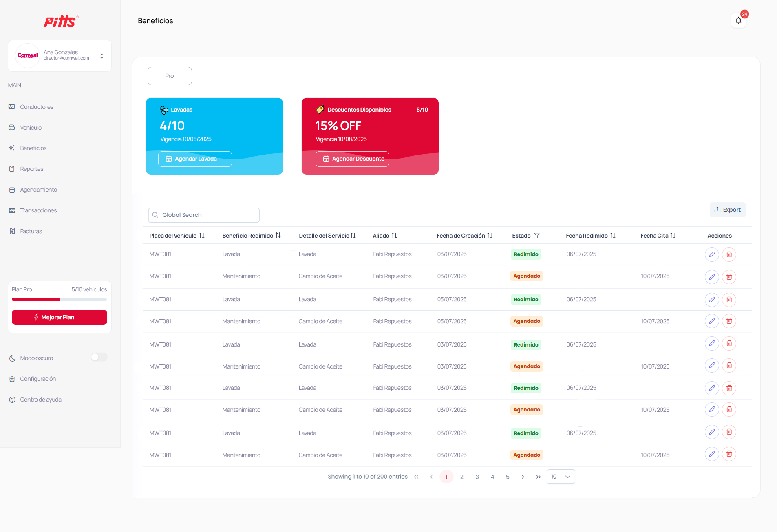Click the Mejorar Plan button
The image size is (777, 532).
click(60, 317)
